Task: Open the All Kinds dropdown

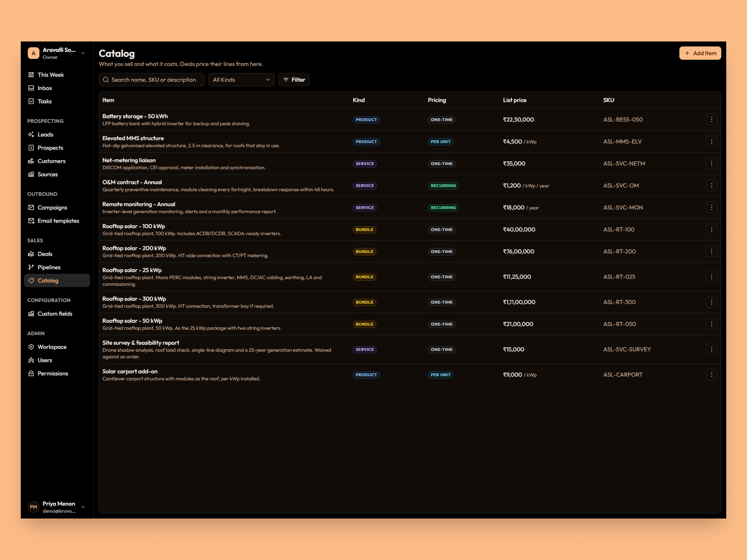Action: pyautogui.click(x=242, y=80)
